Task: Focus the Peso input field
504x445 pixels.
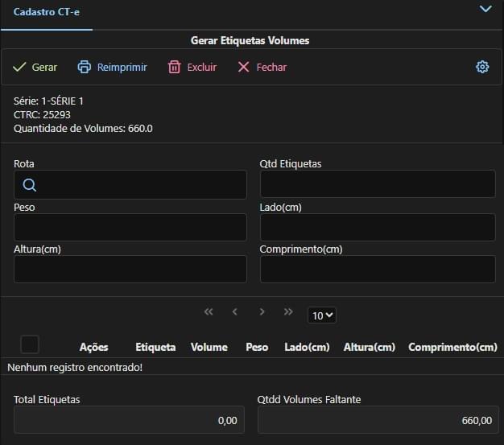Action: 130,228
